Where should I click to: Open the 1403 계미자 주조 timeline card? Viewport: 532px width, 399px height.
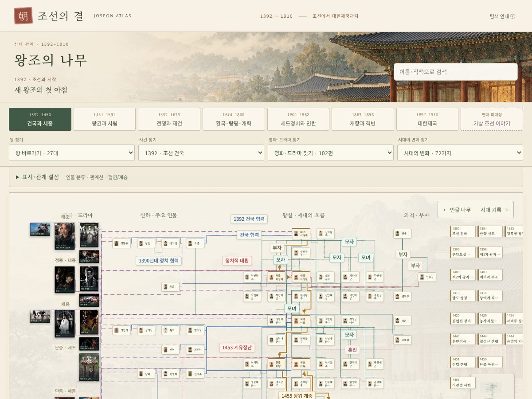click(x=490, y=275)
